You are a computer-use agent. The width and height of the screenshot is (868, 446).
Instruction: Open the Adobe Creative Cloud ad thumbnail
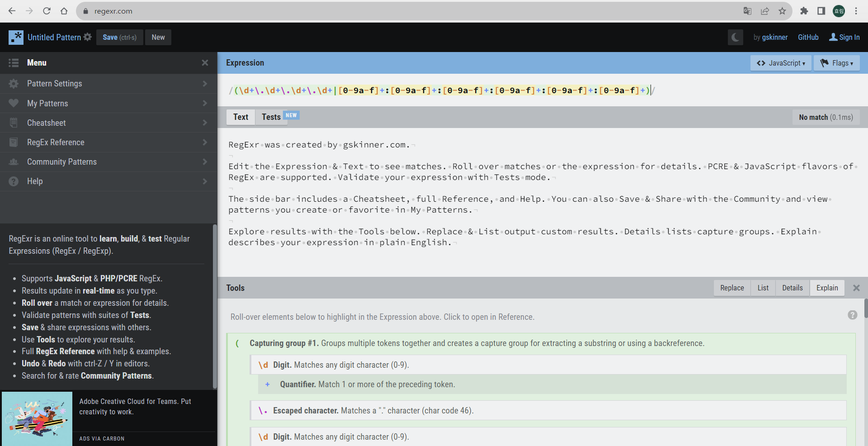pyautogui.click(x=37, y=419)
